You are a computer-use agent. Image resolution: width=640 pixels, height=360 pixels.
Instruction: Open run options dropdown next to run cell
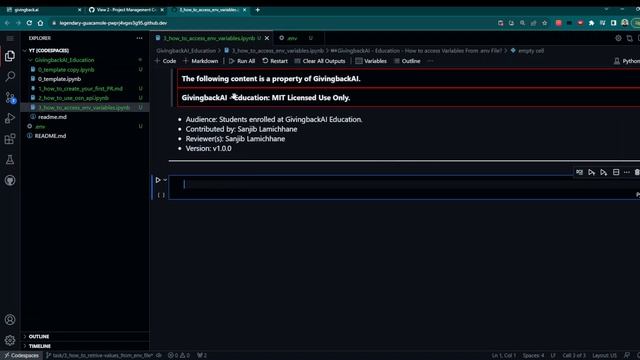click(165, 180)
